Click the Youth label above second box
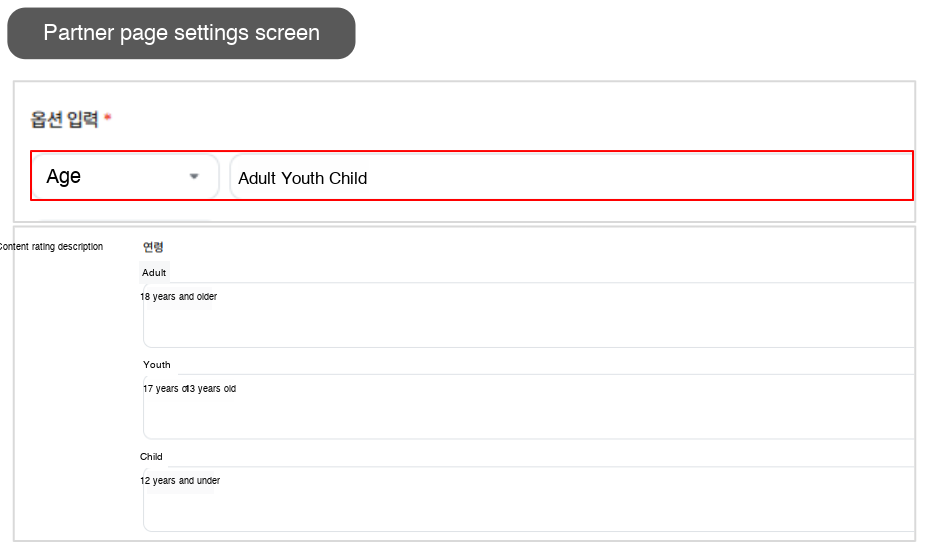 [157, 365]
